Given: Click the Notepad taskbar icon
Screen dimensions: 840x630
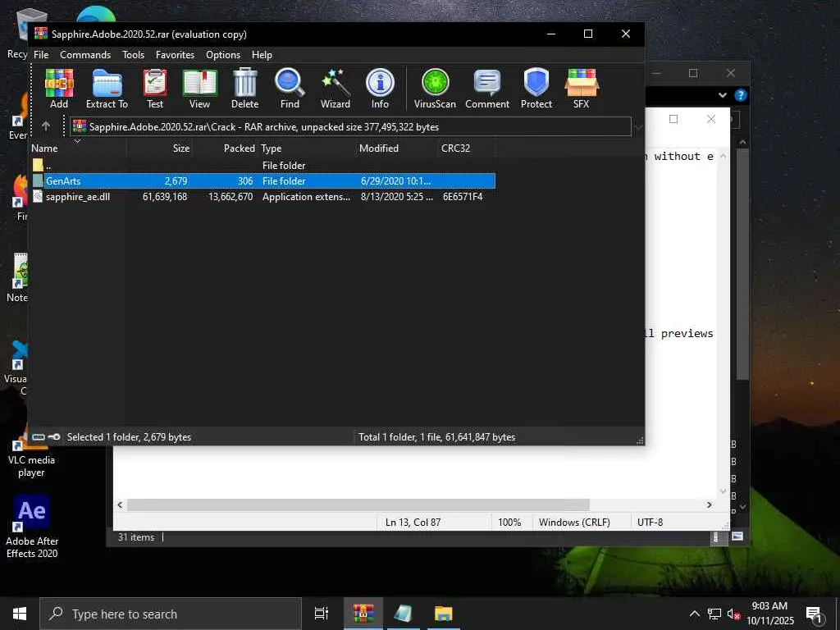Looking at the screenshot, I should 404,614.
